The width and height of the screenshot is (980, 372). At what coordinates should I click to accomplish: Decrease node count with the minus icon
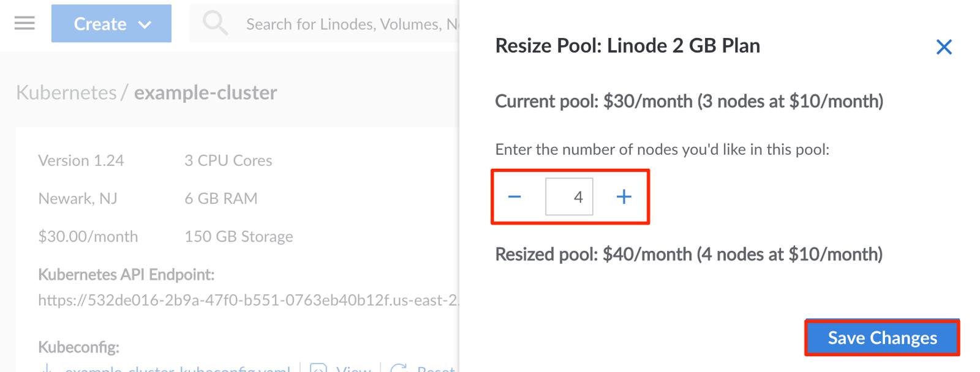[514, 196]
